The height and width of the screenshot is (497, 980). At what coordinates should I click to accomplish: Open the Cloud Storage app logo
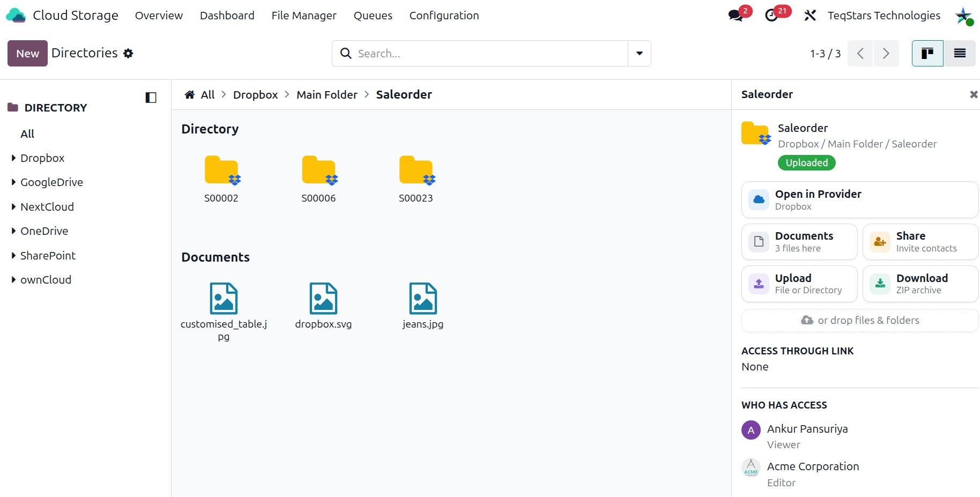(x=16, y=16)
